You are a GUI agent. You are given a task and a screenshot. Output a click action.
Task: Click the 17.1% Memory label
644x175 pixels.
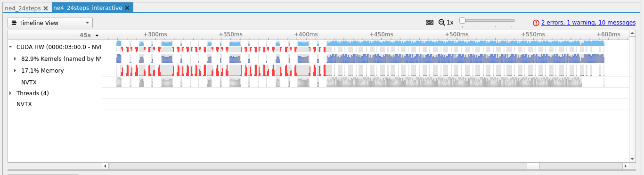[x=42, y=71]
